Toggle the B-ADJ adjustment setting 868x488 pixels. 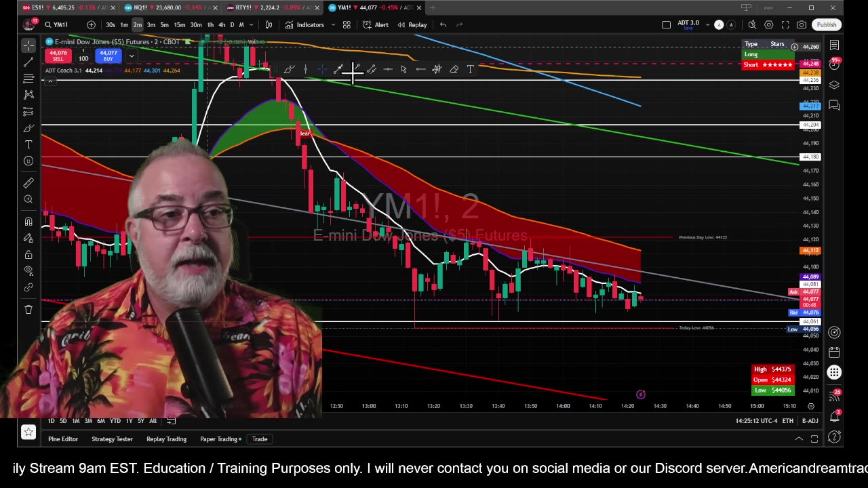coord(810,421)
